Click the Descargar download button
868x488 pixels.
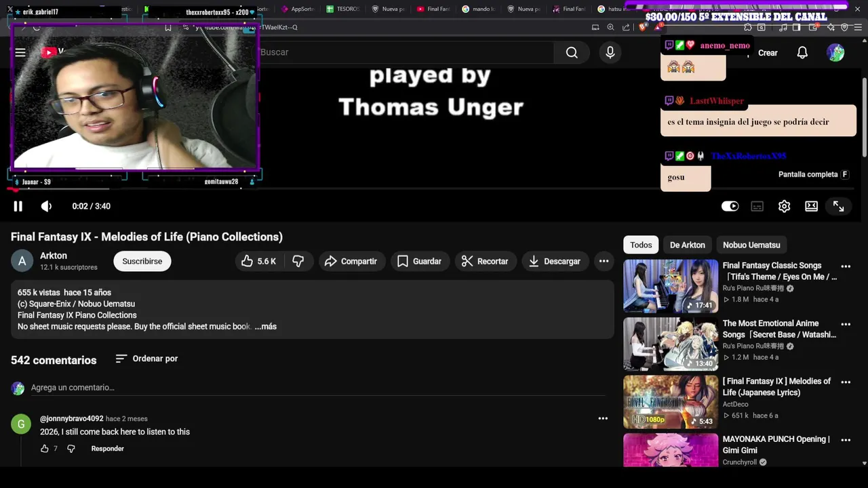pos(555,261)
